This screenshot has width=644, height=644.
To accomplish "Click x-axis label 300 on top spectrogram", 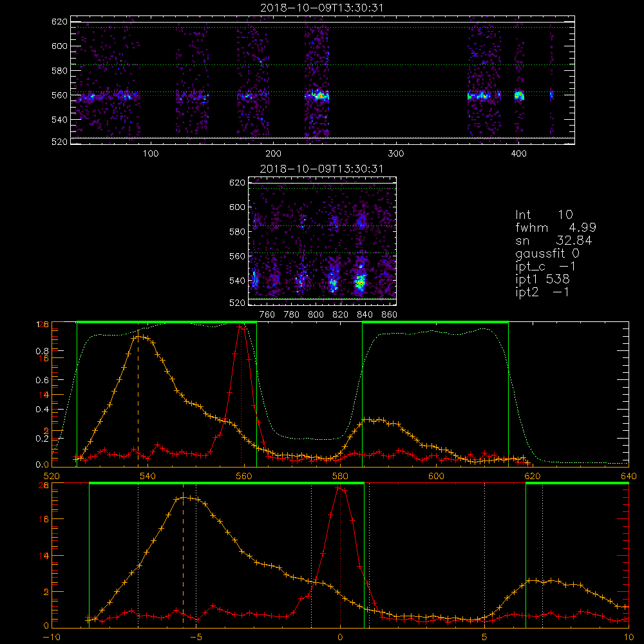I will 396,154.
